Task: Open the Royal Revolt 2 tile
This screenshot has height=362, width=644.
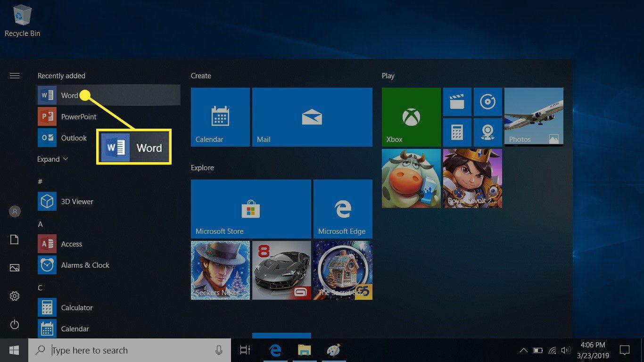Action: click(472, 178)
